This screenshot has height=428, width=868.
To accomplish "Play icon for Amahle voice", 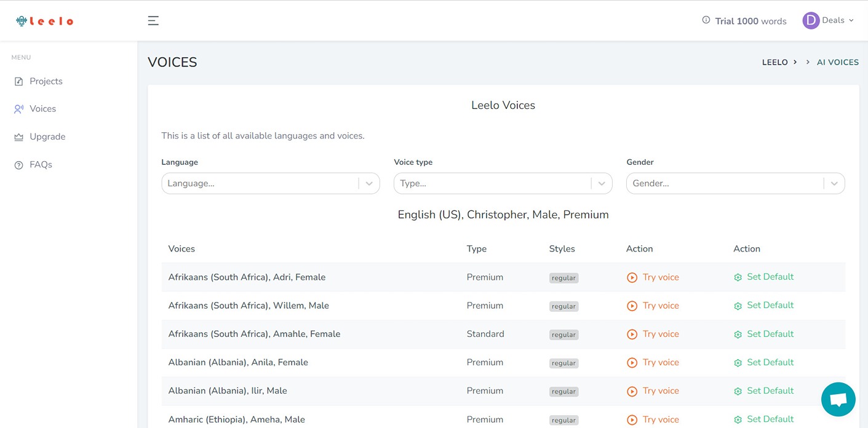I will tap(632, 335).
